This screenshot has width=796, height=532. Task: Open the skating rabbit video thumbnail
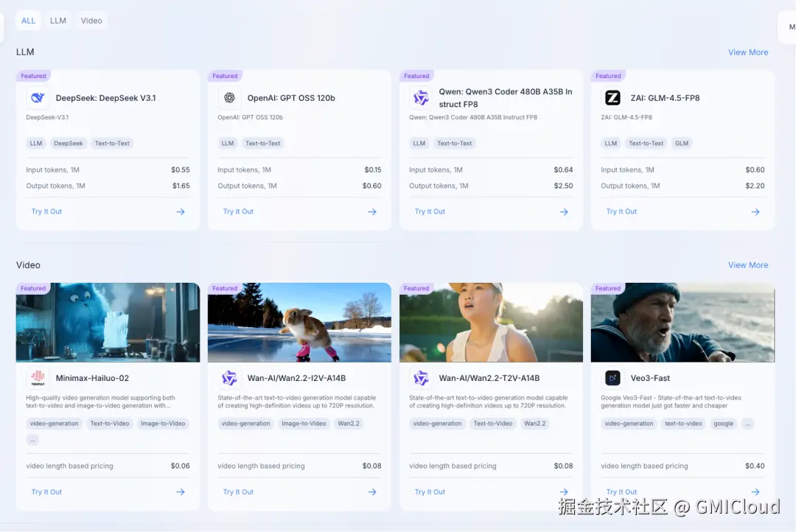coord(299,322)
